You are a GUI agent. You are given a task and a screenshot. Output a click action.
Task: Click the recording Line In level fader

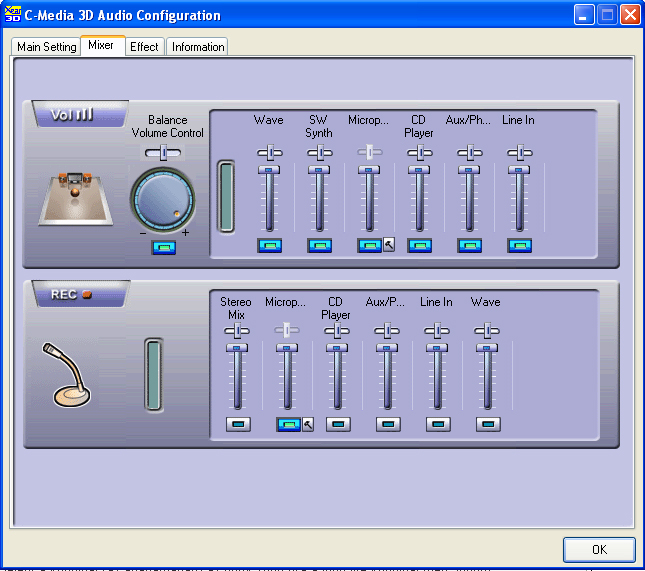437,376
